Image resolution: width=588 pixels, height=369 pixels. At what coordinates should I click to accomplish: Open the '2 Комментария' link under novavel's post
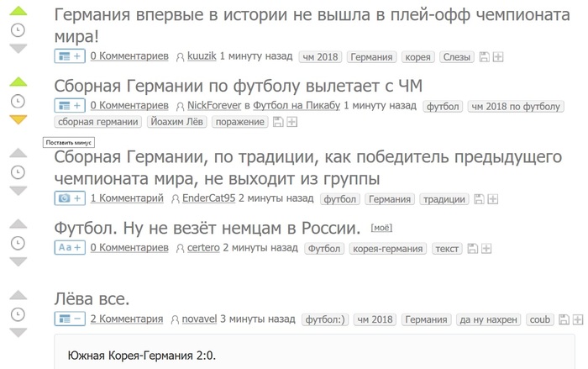[127, 319]
